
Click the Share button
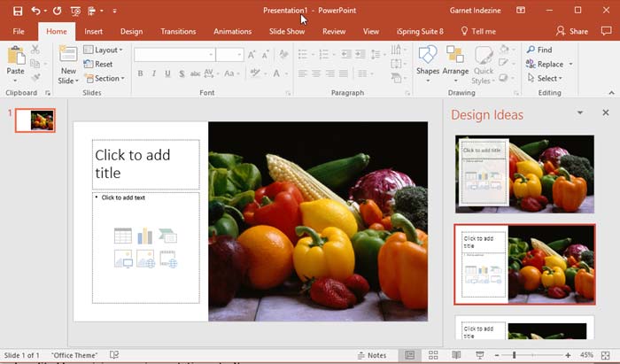point(572,31)
